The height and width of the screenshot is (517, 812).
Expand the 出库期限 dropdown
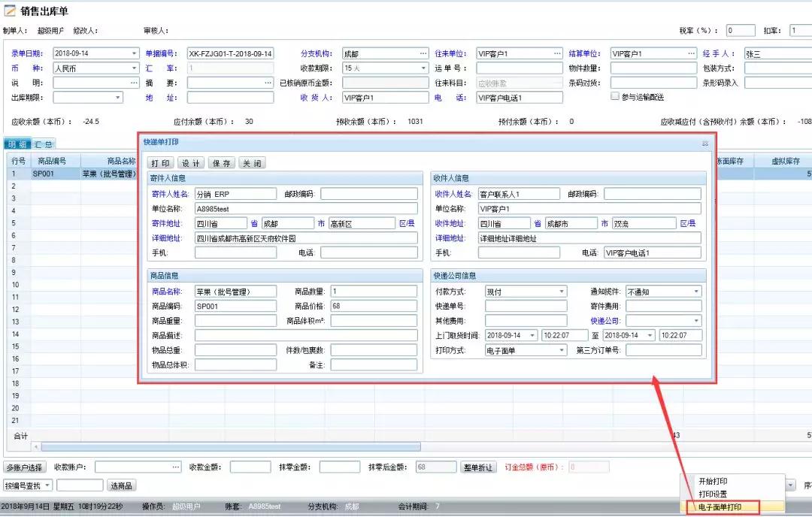(118, 97)
